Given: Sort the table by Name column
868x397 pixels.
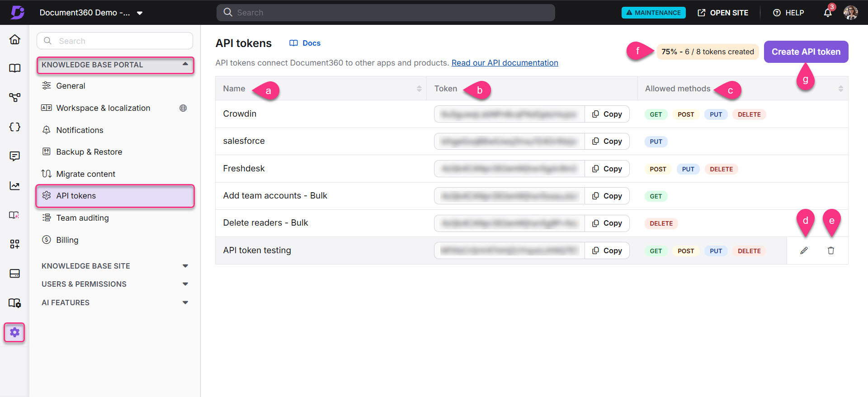Looking at the screenshot, I should click(419, 89).
